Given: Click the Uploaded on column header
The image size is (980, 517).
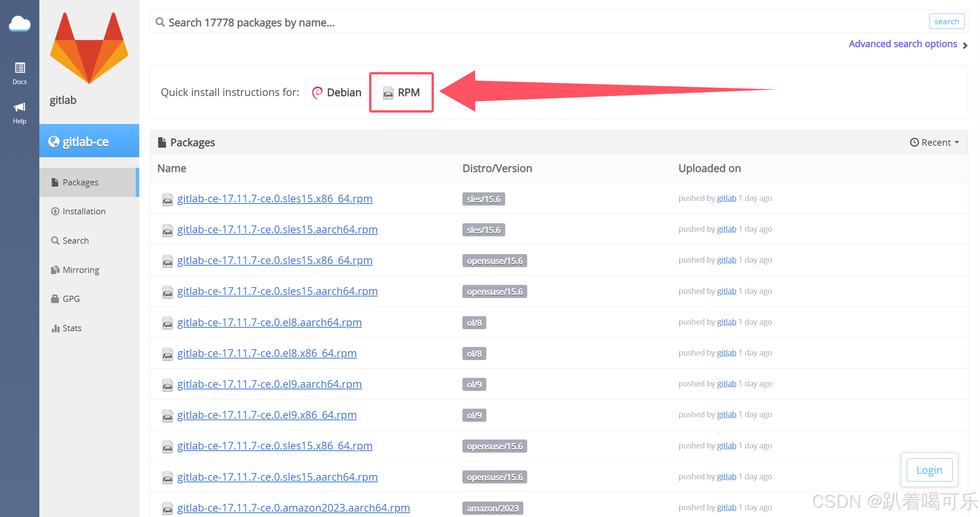Looking at the screenshot, I should [710, 168].
